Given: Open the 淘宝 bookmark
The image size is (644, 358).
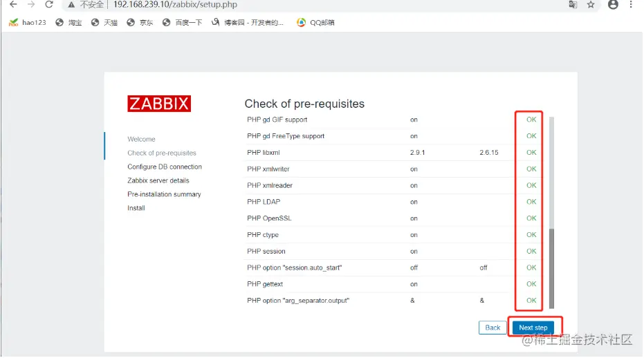Looking at the screenshot, I should (x=68, y=23).
